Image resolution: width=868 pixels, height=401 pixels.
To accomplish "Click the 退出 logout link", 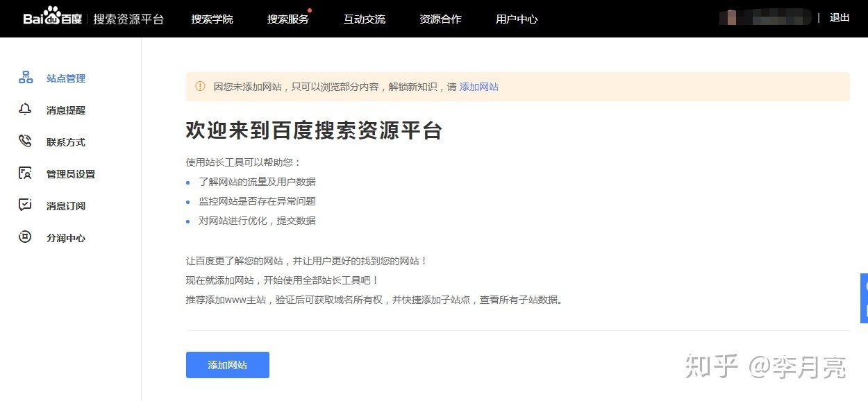I will click(840, 18).
